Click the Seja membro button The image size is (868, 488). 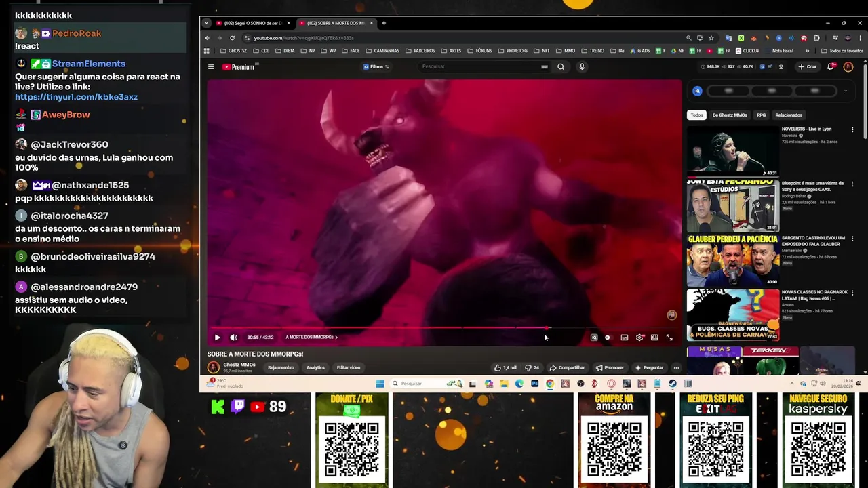[281, 367]
